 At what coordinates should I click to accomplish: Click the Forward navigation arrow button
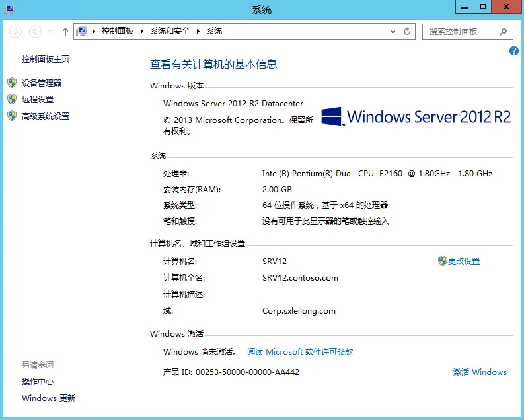click(35, 31)
